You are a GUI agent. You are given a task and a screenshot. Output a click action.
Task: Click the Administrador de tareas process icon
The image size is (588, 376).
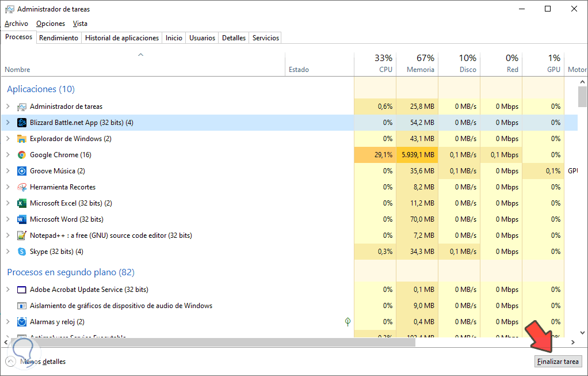[x=21, y=106]
